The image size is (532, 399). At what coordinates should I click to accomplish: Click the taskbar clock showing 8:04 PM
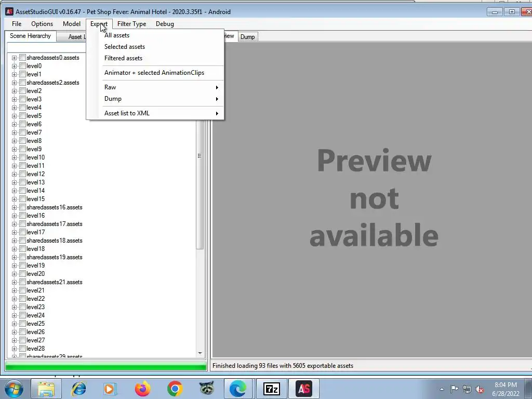pos(506,389)
